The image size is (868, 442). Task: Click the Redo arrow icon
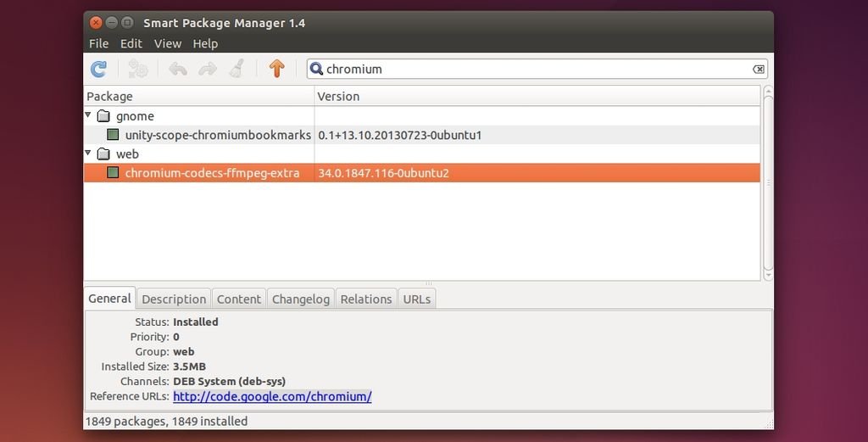pos(208,69)
